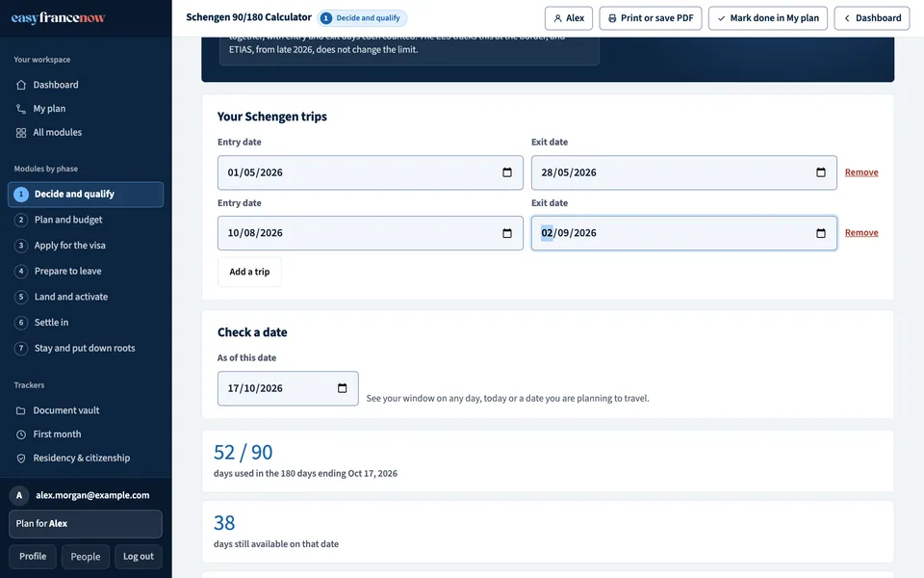Click the All modules grid icon
This screenshot has width=924, height=578.
pos(21,133)
